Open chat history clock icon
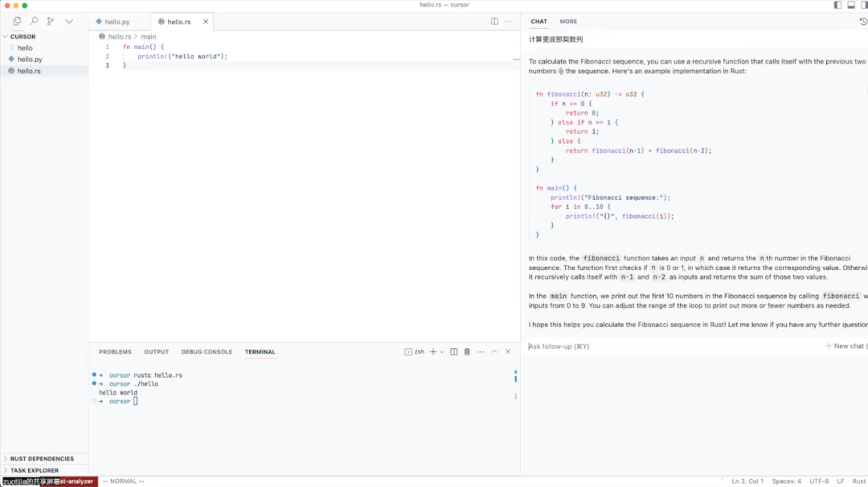This screenshot has height=487, width=868. [863, 21]
